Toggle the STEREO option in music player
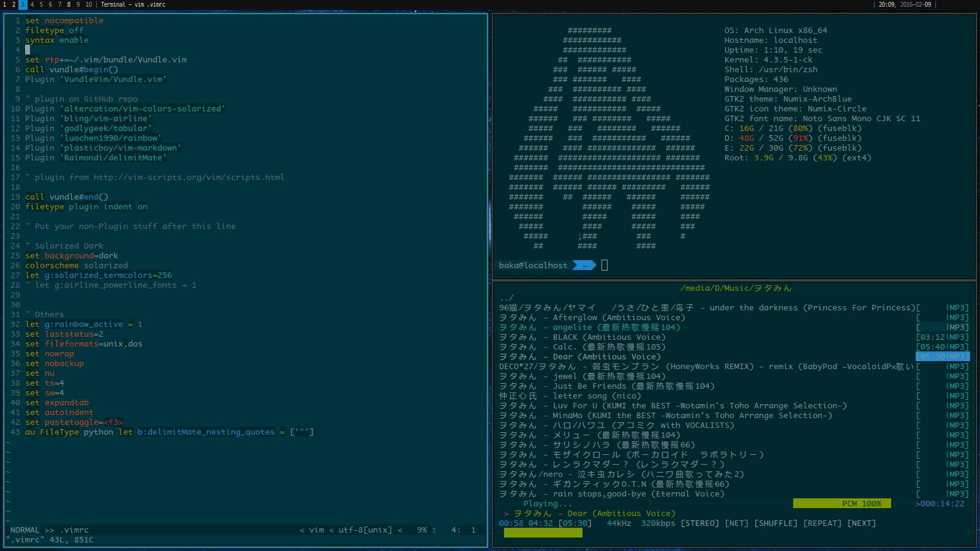Image resolution: width=980 pixels, height=551 pixels. 699,523
